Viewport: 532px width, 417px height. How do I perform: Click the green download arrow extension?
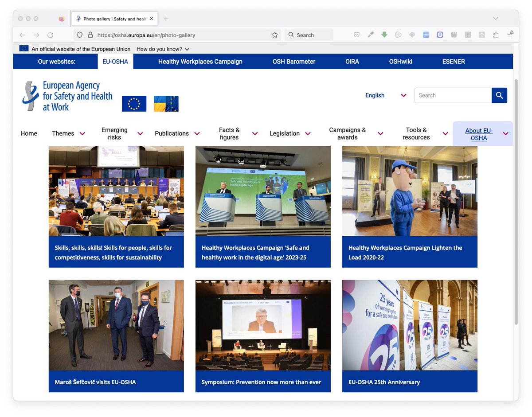pos(384,35)
